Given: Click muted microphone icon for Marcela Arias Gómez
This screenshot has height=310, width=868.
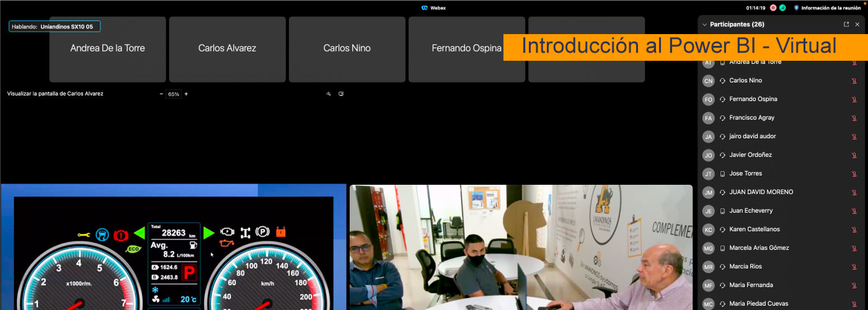Looking at the screenshot, I should 854,248.
